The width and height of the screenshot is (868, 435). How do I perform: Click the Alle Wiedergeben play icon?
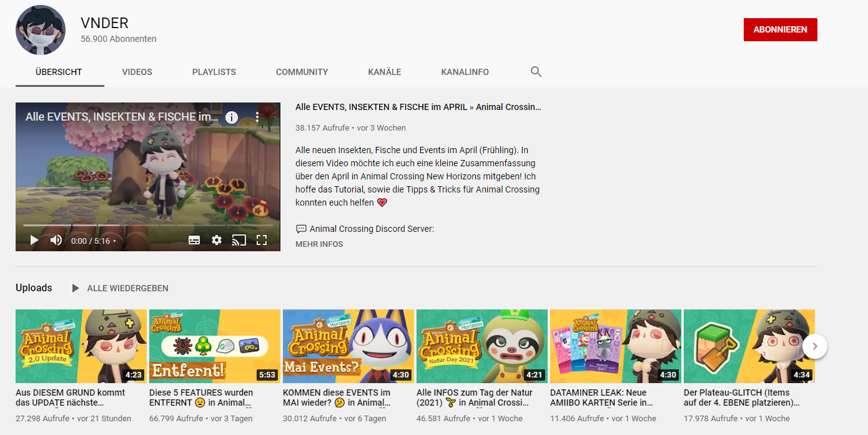click(76, 288)
